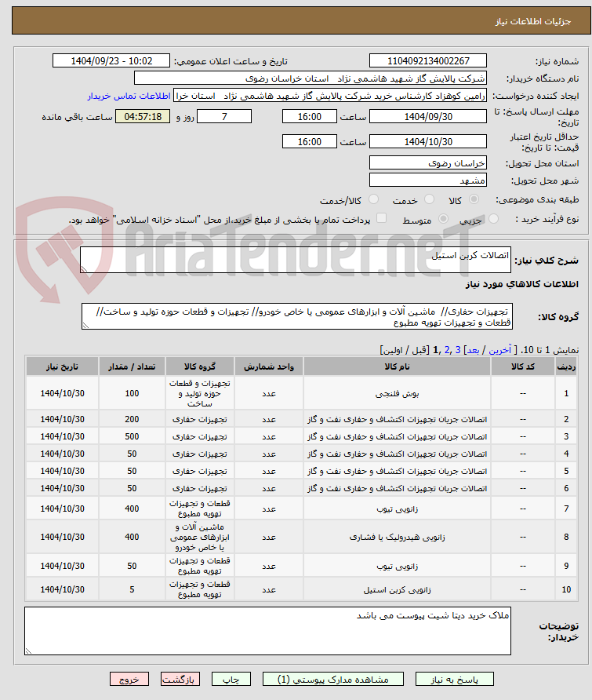Screen dimensions: 592x700
Task: Click the شرح کلی نیاز text area
Action: (296, 260)
